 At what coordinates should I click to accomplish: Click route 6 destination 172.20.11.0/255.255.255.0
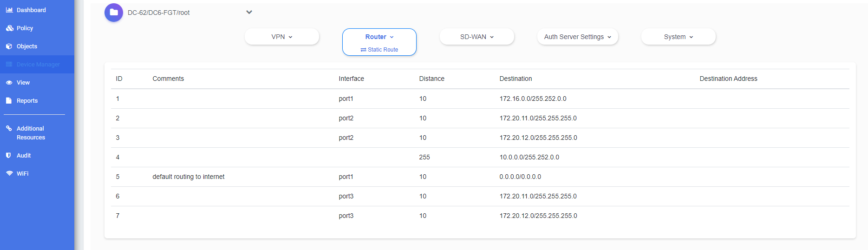tap(538, 196)
